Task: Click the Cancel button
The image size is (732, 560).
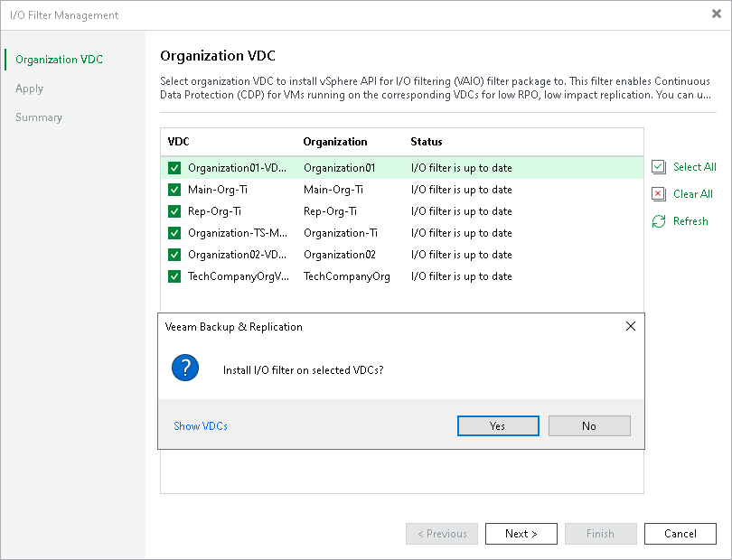Action: tap(680, 534)
